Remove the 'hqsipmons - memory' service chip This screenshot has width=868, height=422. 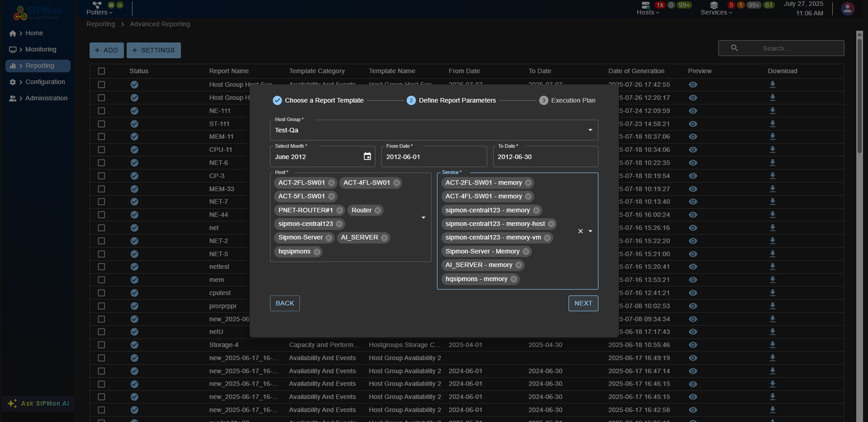[513, 279]
